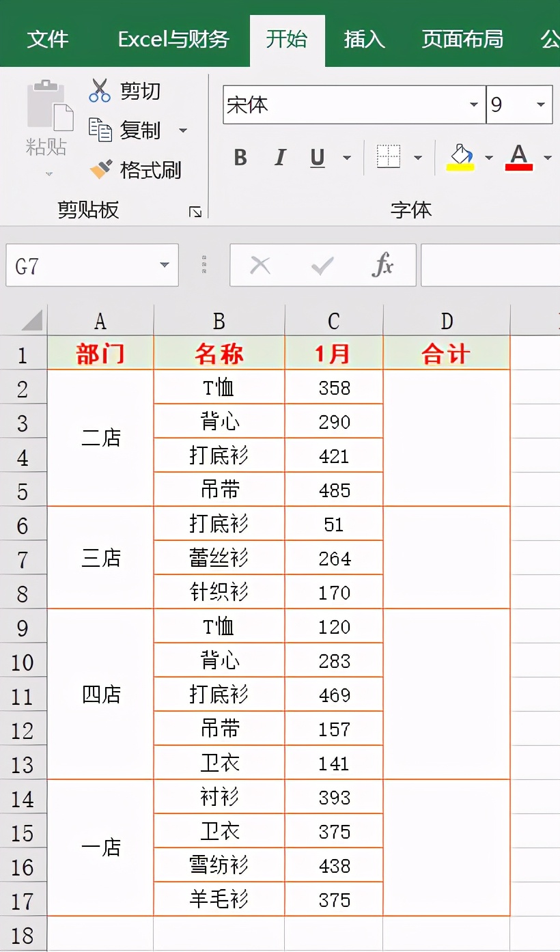This screenshot has height=952, width=560.
Task: Switch to the 插入 ribbon tab
Action: (363, 40)
